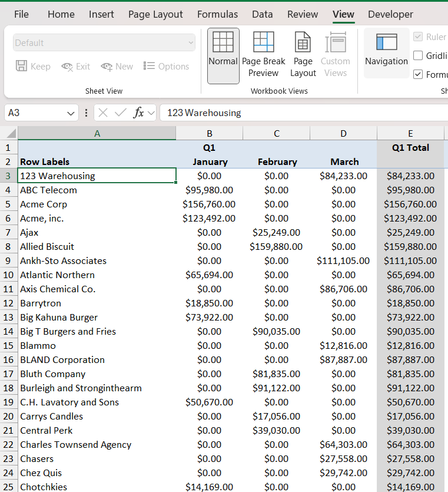Switch to Page Layout view
448x492 pixels.
[x=303, y=54]
